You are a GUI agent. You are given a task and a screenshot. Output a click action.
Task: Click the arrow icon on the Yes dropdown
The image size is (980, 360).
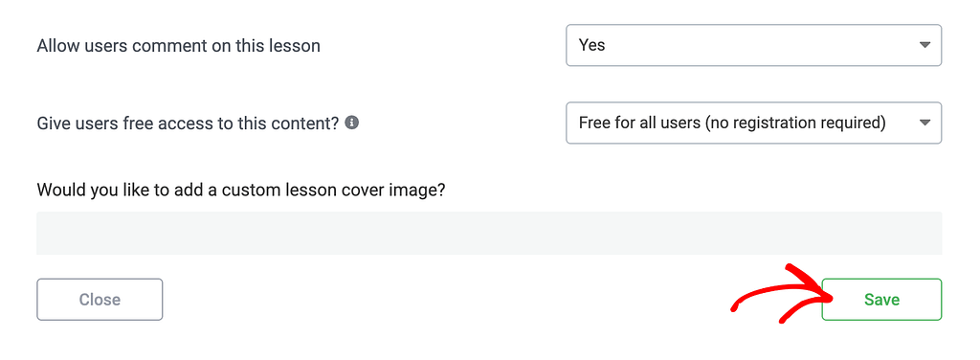coord(925,45)
